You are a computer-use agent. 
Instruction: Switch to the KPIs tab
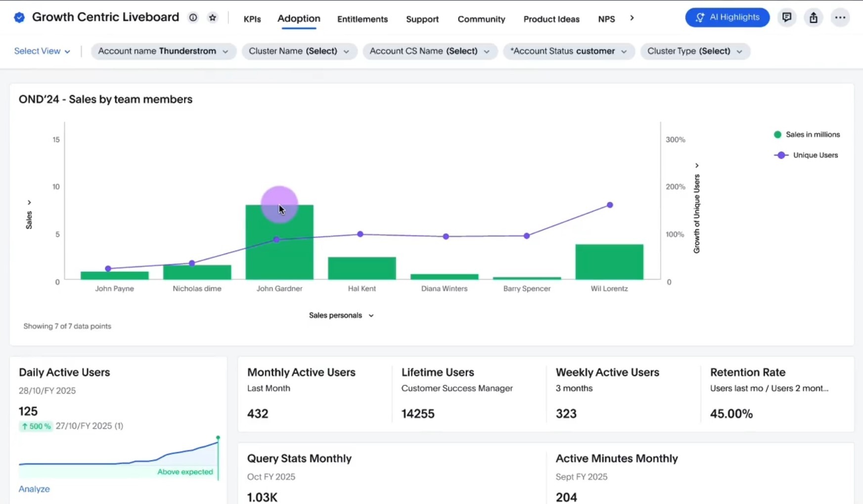point(252,19)
